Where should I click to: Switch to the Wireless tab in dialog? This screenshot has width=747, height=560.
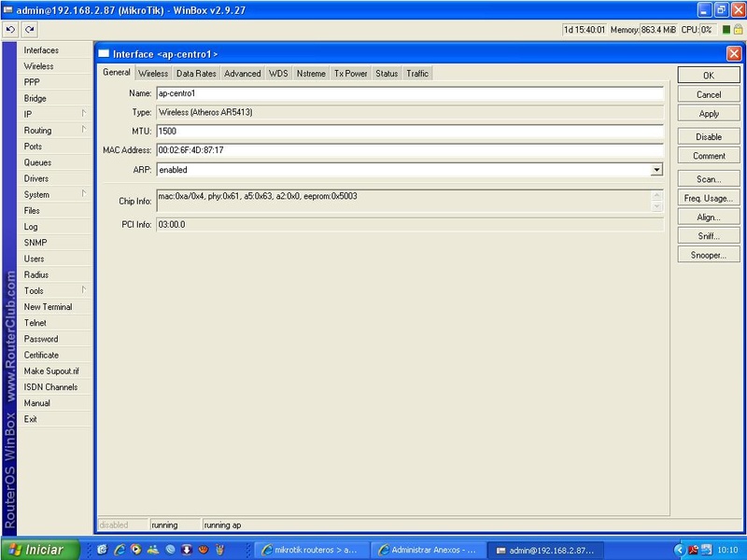pyautogui.click(x=153, y=74)
